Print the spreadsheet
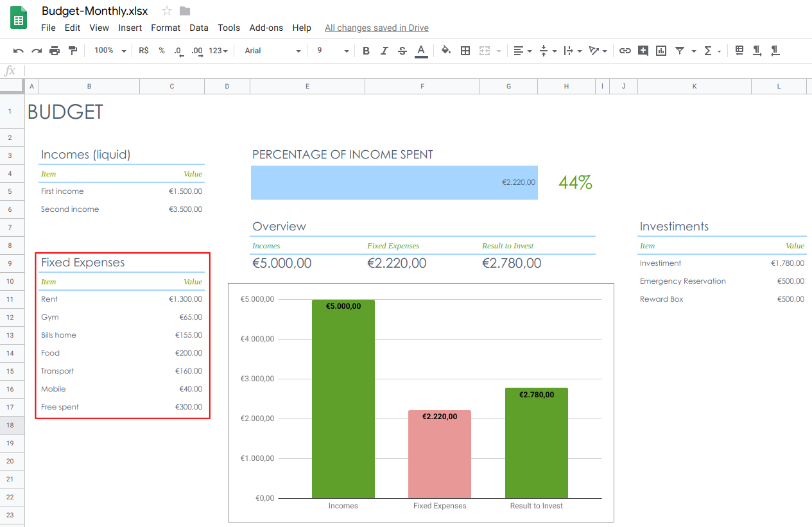 (55, 51)
